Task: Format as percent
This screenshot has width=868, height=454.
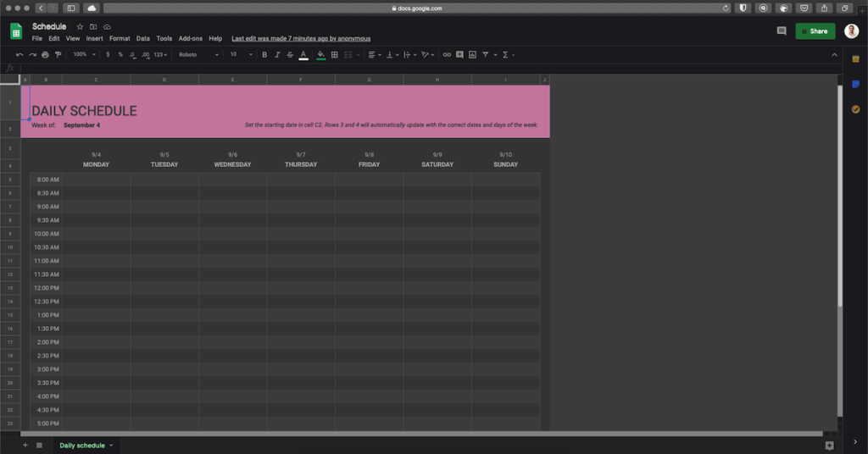Action: [120, 55]
